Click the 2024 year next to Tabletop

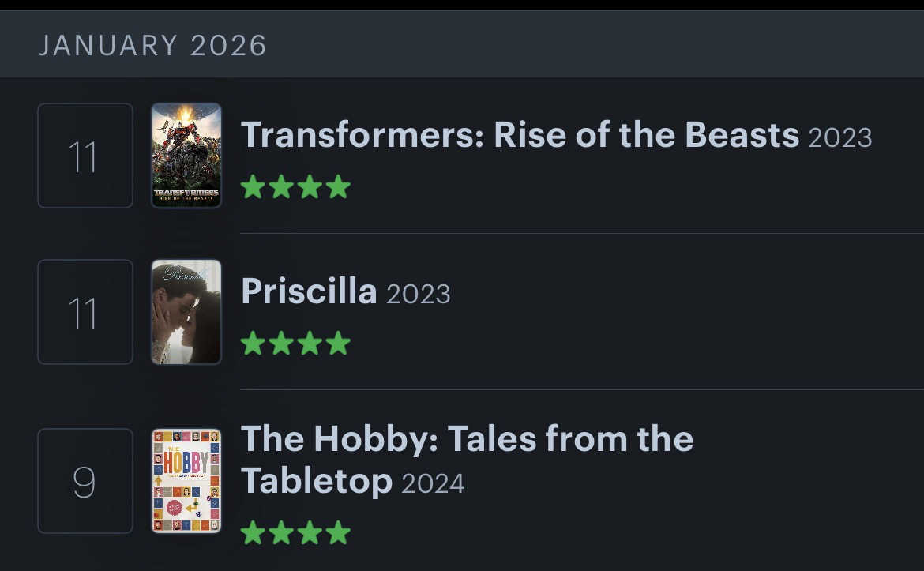tap(433, 483)
